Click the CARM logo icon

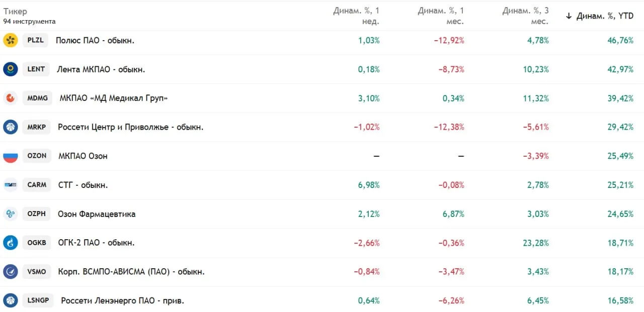click(11, 185)
